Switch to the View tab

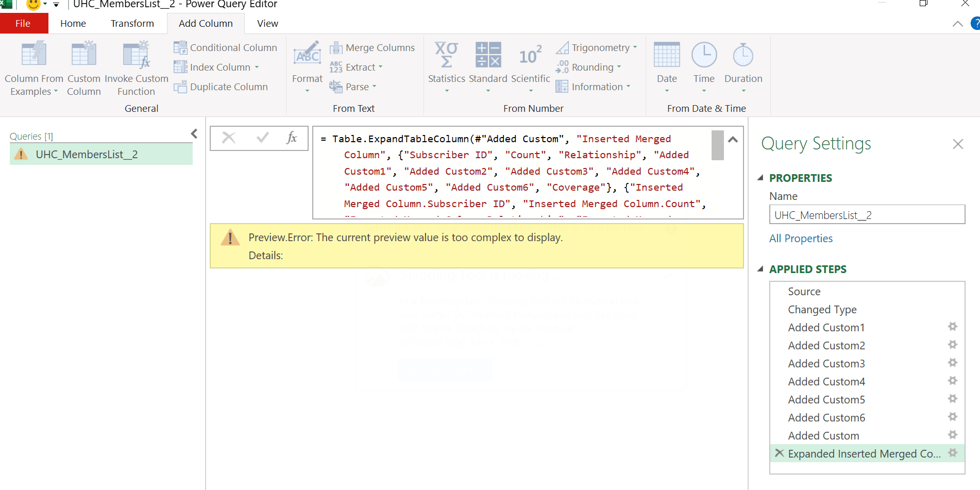267,23
